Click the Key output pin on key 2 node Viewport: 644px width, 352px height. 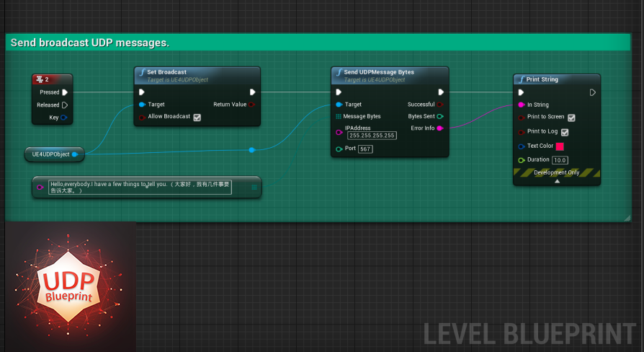click(x=63, y=118)
